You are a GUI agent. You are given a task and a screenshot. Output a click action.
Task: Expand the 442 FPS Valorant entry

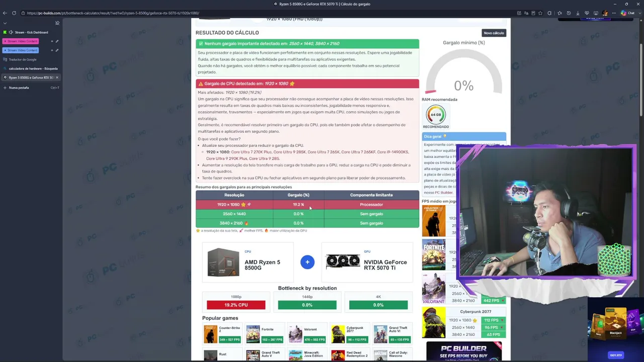click(x=493, y=301)
